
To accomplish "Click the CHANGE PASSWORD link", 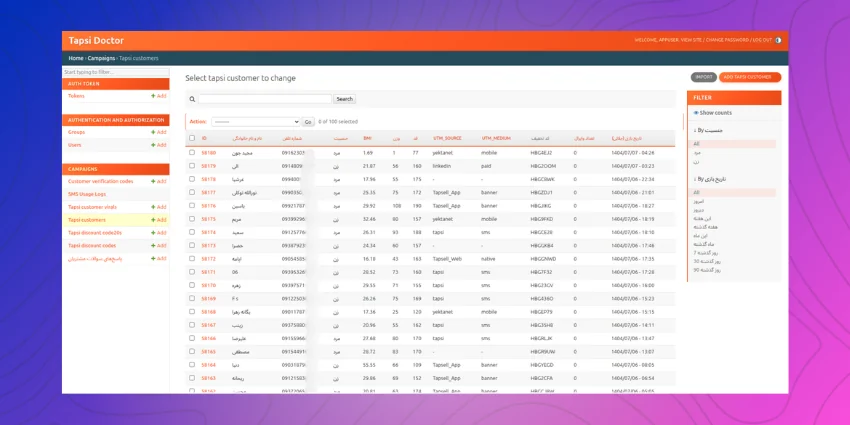I will tap(727, 40).
